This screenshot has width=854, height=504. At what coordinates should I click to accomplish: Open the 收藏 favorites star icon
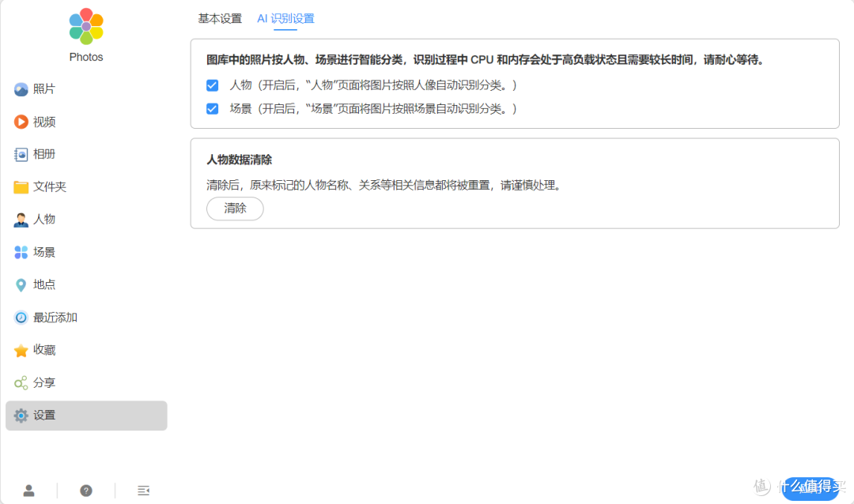point(21,351)
